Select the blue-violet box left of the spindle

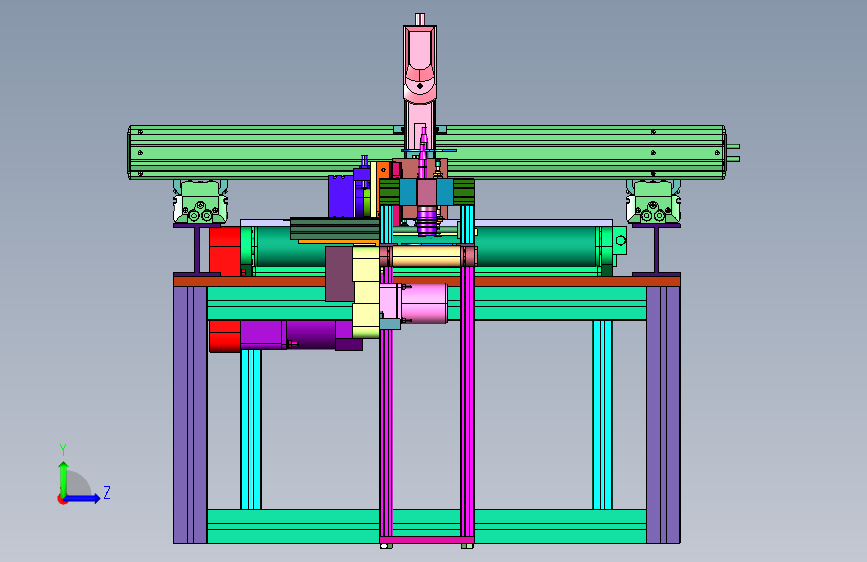pos(341,197)
